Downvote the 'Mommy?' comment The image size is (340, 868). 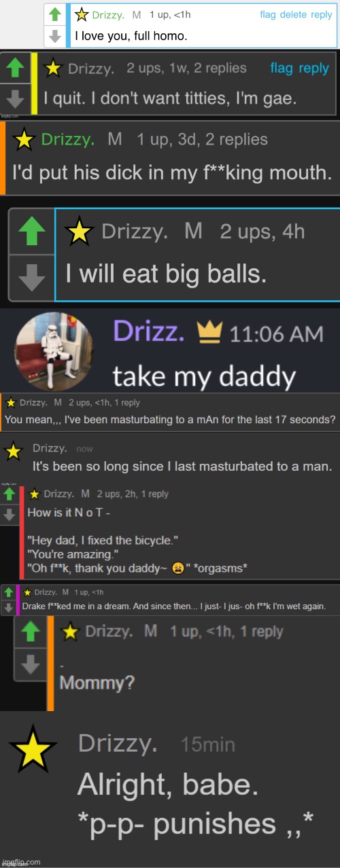(30, 664)
